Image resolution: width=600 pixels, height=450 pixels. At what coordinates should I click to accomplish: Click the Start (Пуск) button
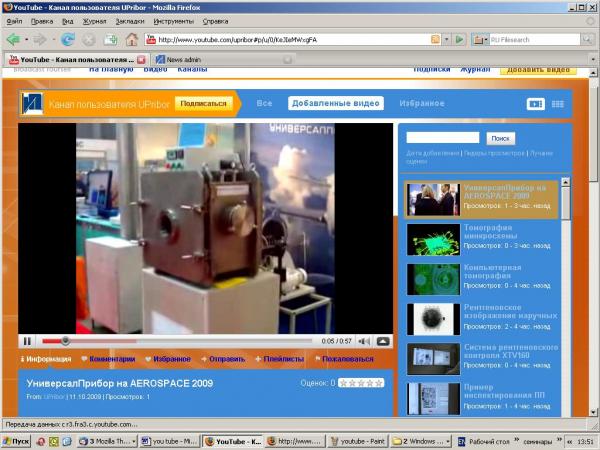pos(16,441)
